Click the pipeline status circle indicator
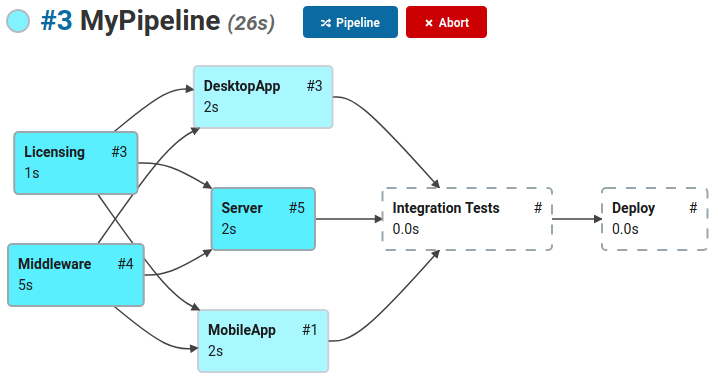This screenshot has height=380, width=718. point(18,21)
